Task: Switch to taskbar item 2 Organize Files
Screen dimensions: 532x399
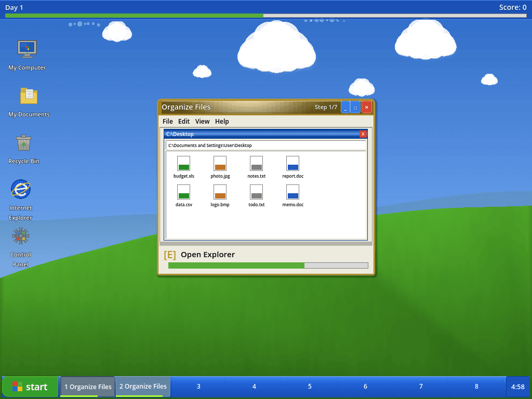Action: click(x=143, y=387)
